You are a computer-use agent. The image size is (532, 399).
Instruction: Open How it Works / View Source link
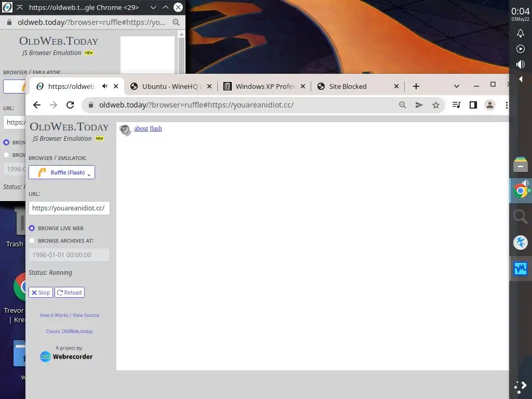pos(69,315)
